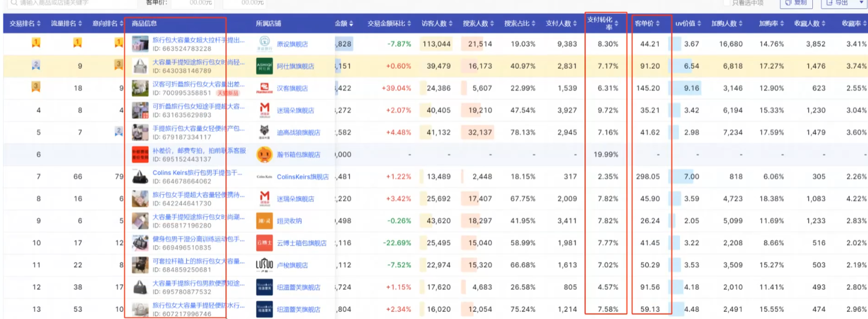This screenshot has width=868, height=319.
Task: Sort table by 客单价 column header
Action: 648,24
